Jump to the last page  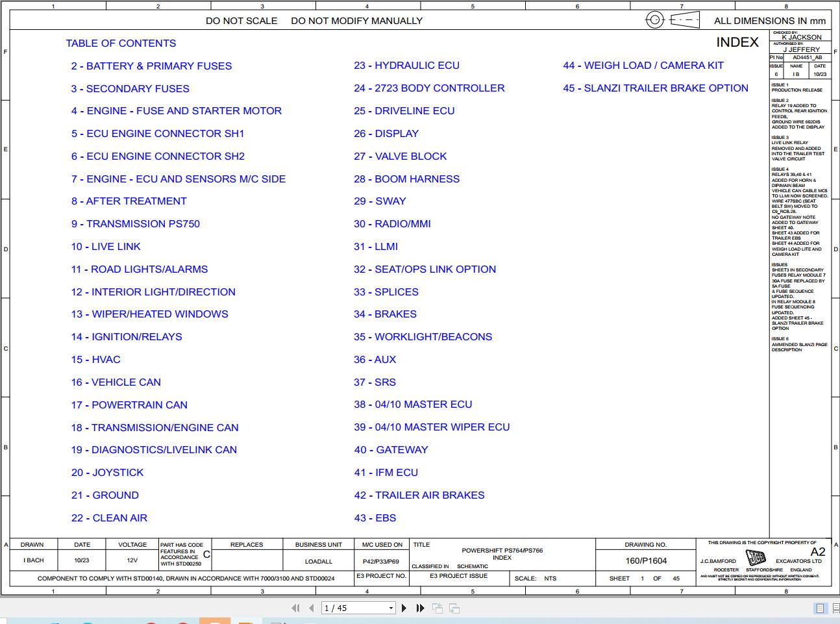(x=420, y=608)
